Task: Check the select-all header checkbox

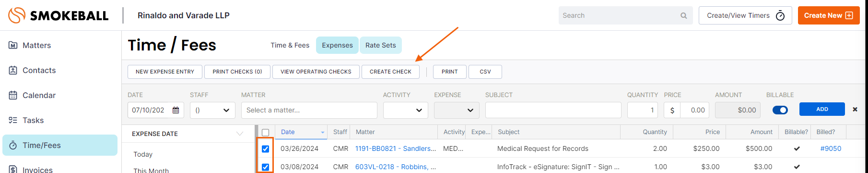Action: (x=265, y=132)
